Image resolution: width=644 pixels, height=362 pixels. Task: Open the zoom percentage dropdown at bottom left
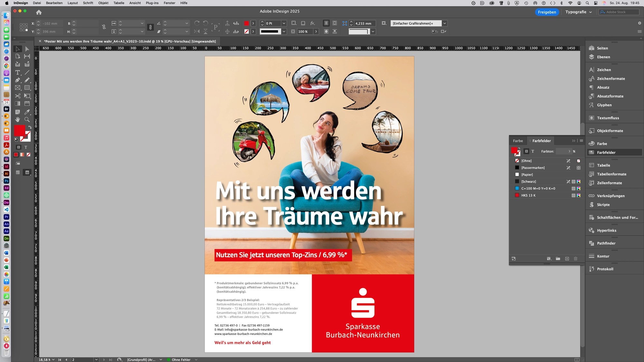(53, 360)
